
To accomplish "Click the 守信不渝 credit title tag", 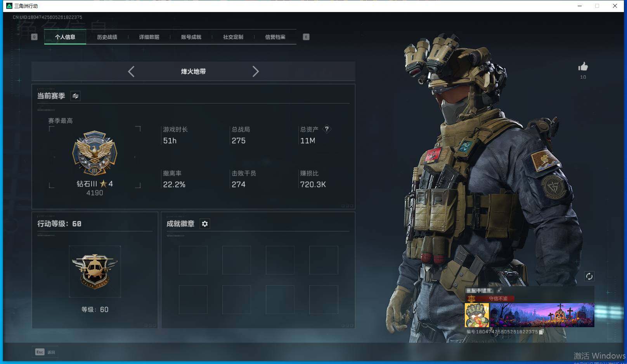I will tap(498, 298).
